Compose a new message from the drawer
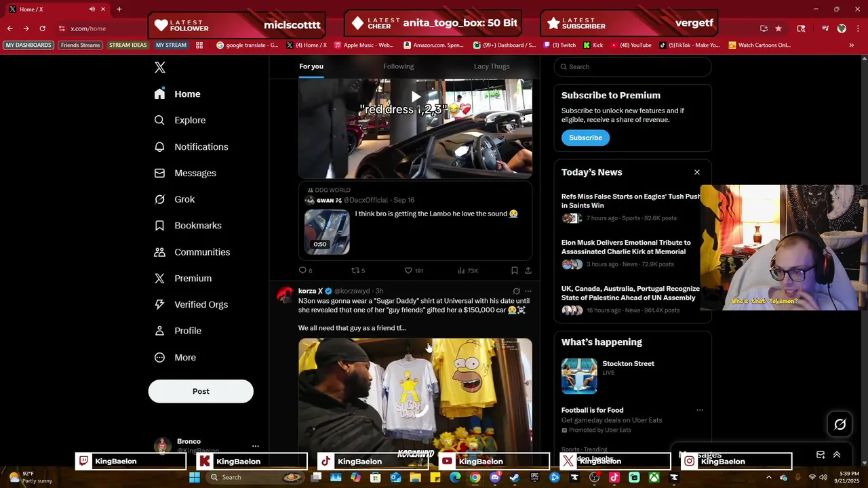868x488 pixels. (821, 455)
